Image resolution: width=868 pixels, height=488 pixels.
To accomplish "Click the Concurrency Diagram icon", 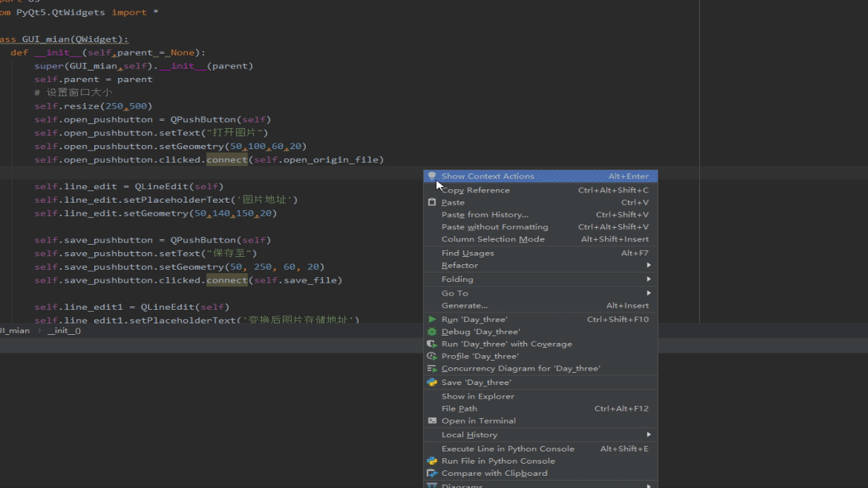I will (x=432, y=368).
